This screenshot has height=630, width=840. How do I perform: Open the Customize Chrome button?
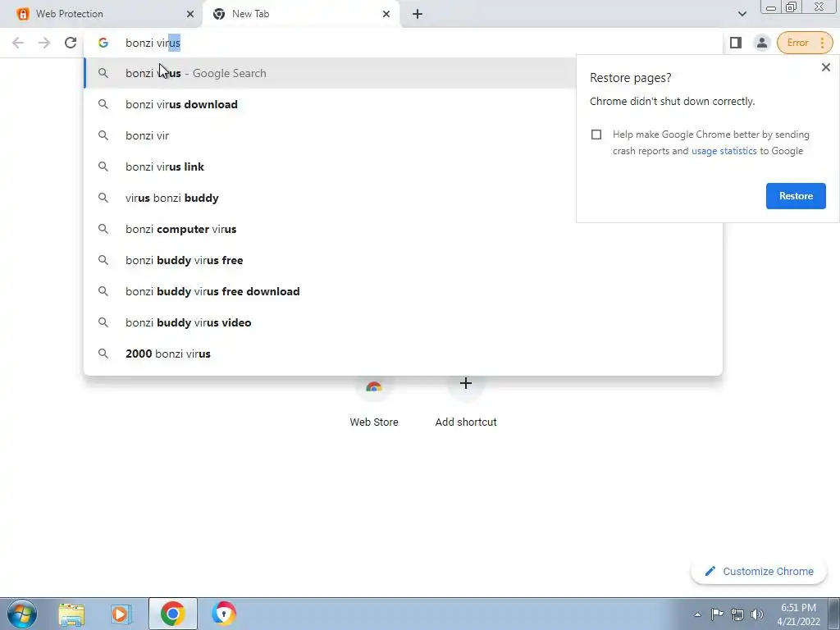click(759, 571)
